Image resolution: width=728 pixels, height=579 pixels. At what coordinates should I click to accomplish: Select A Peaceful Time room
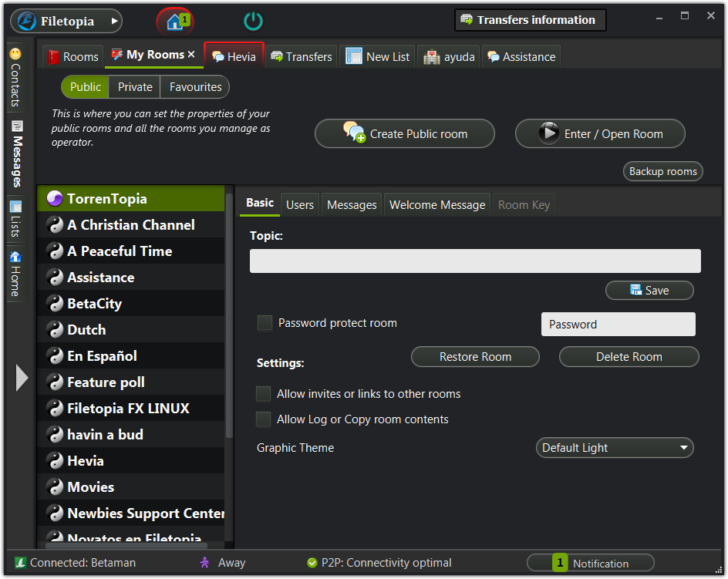131,251
